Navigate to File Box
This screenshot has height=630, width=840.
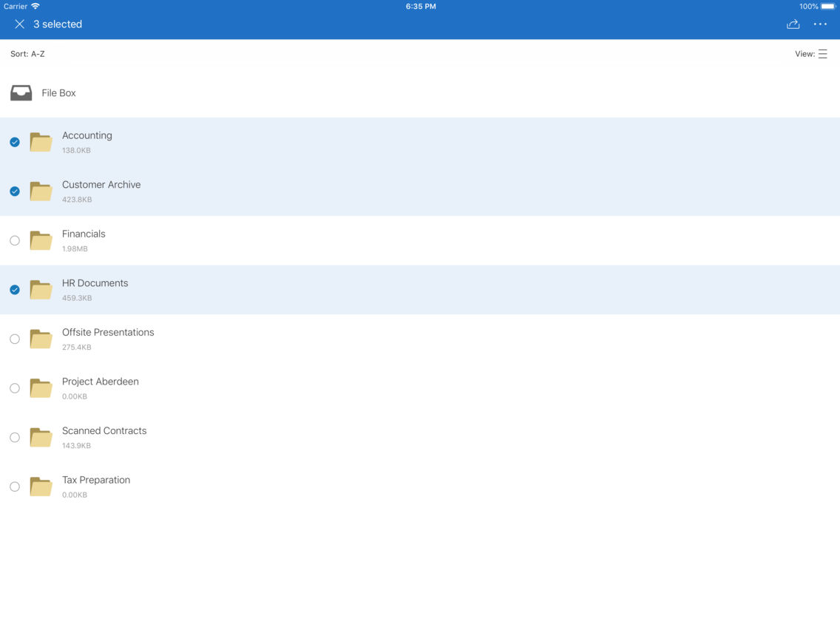pos(58,92)
